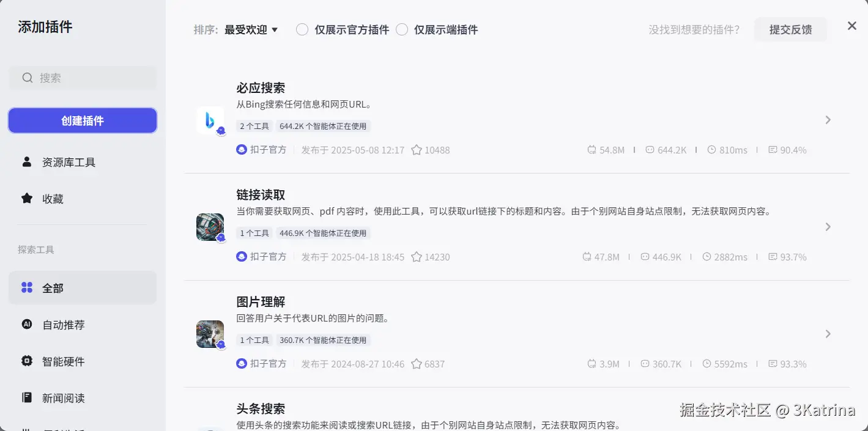The image size is (868, 431).
Task: Enable 仅展示官方插件 filter
Action: 302,29
